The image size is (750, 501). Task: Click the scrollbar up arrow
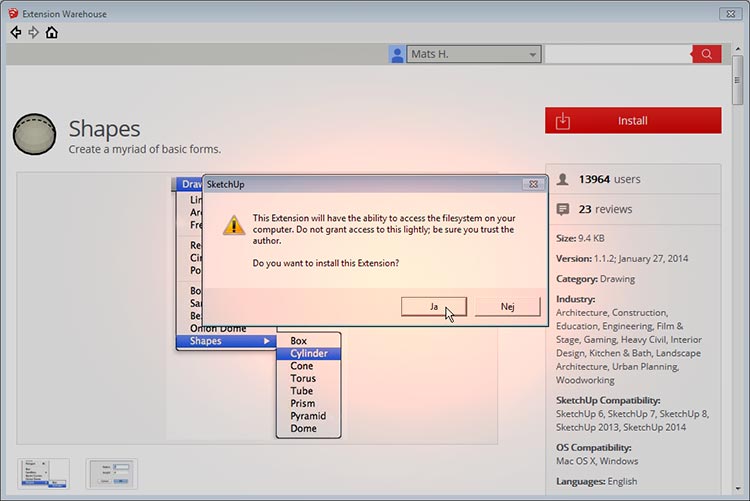[x=738, y=49]
